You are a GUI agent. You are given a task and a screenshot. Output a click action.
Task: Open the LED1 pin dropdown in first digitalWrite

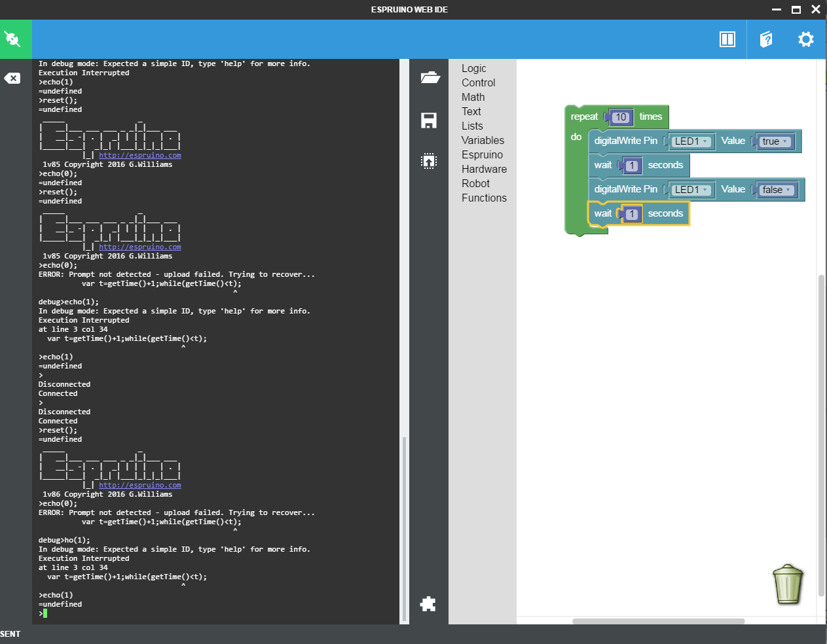(691, 141)
